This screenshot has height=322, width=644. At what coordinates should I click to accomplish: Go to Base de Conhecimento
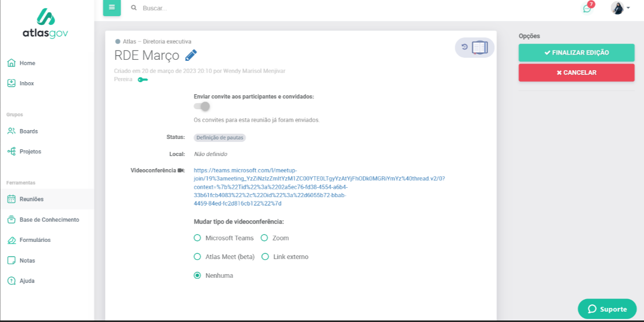pos(49,220)
